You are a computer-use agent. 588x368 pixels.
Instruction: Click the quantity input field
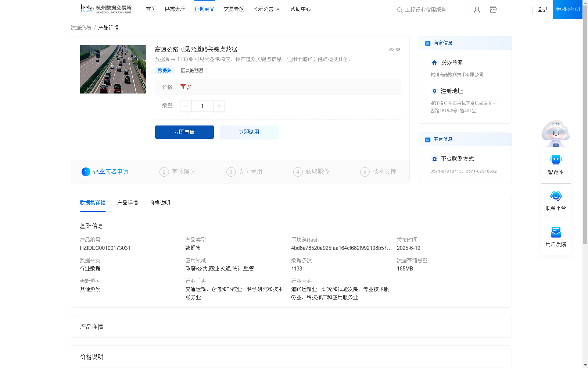202,106
